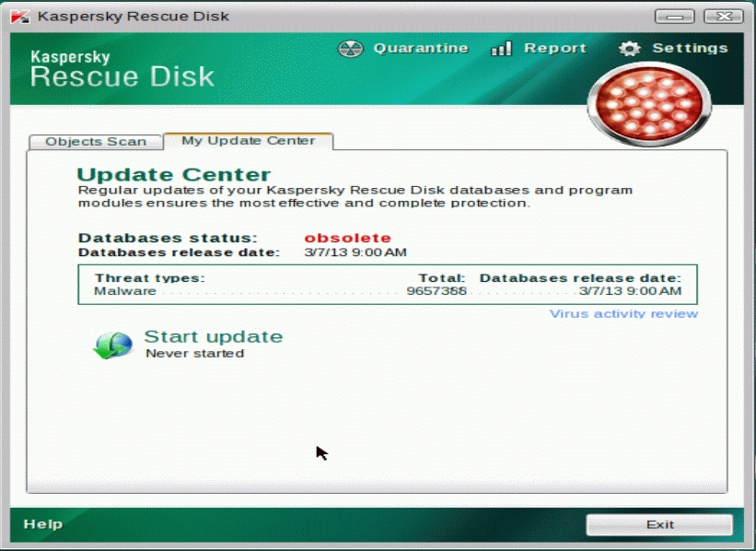
Task: Open the Virus activity review link
Action: click(x=623, y=314)
